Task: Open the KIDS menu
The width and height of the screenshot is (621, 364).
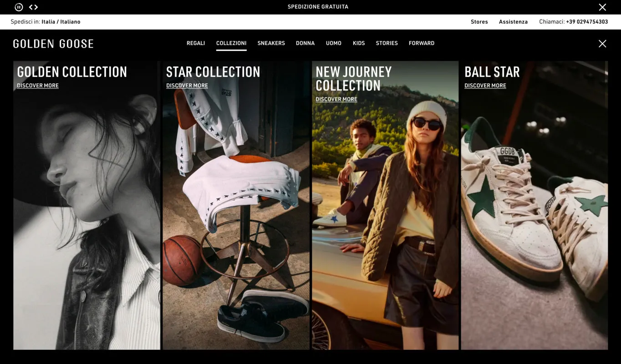Action: click(x=358, y=43)
